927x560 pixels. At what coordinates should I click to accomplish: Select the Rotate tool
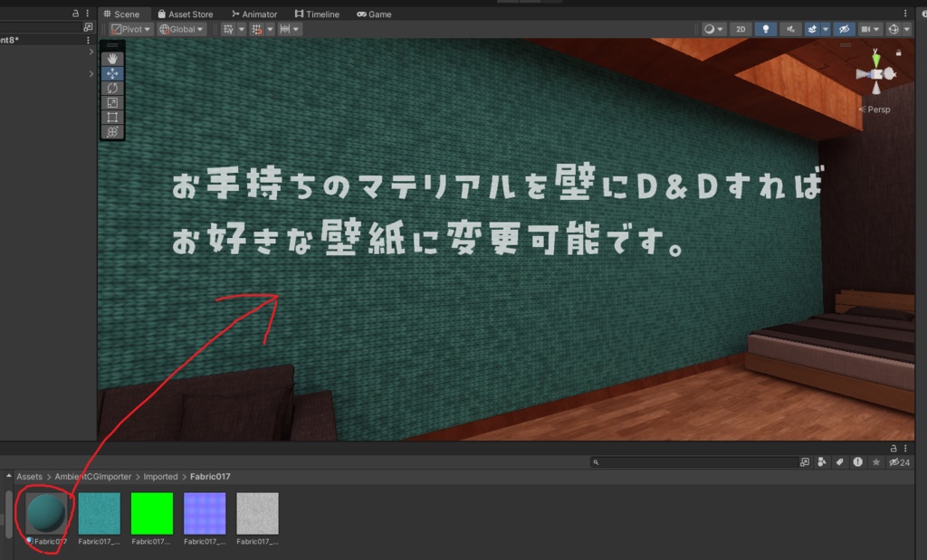(x=112, y=88)
